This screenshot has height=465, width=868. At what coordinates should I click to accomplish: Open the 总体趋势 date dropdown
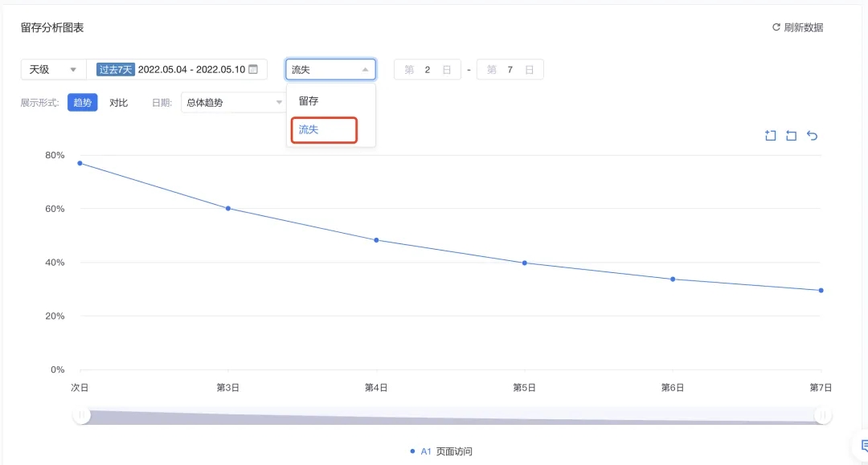click(232, 103)
